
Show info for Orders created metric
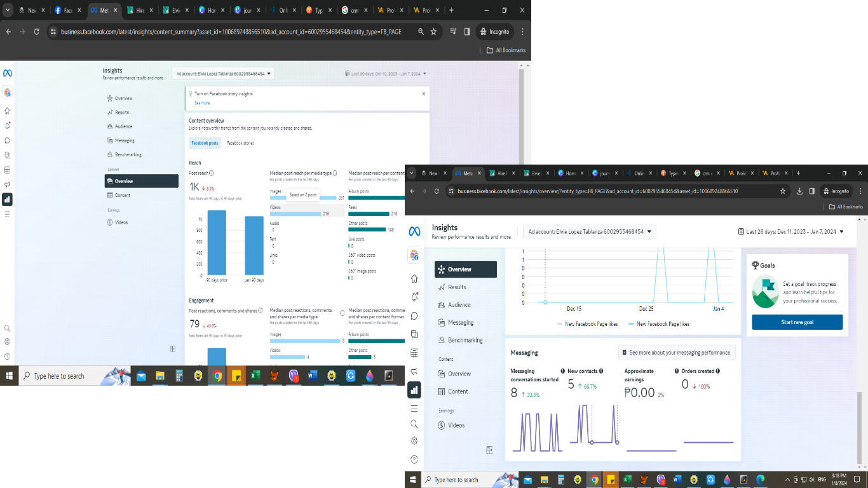(718, 371)
